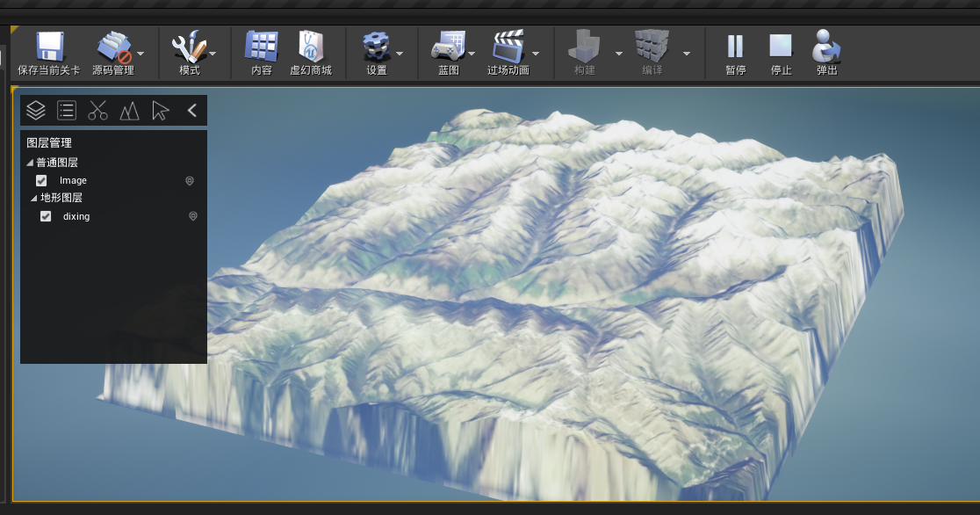980x515 pixels.
Task: Uncheck the dixing layer checkbox
Action: click(x=46, y=216)
